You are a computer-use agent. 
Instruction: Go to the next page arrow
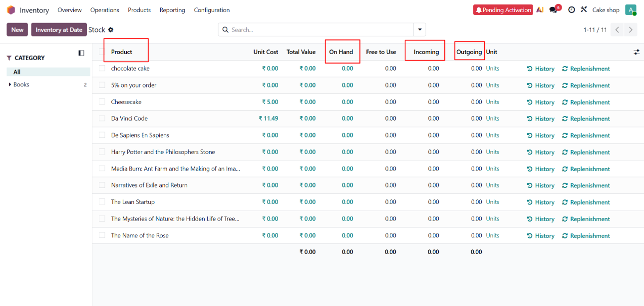pyautogui.click(x=631, y=30)
